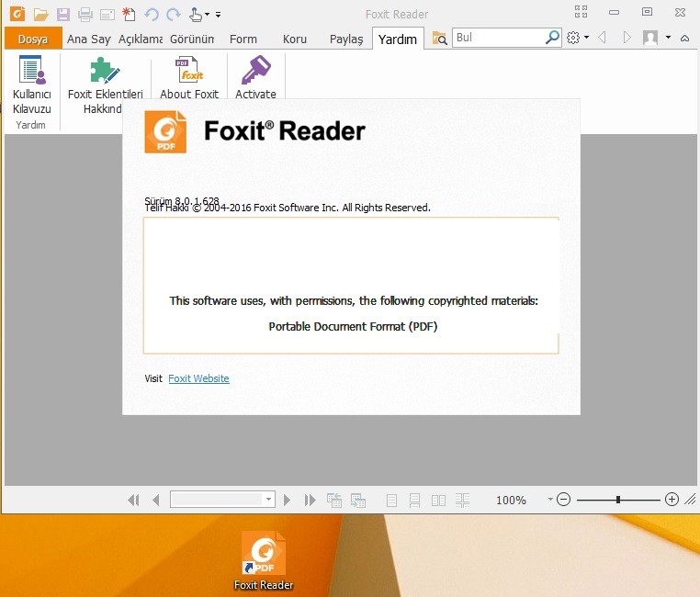700x597 pixels.
Task: Switch to Ana Sayfa tab
Action: [x=88, y=39]
